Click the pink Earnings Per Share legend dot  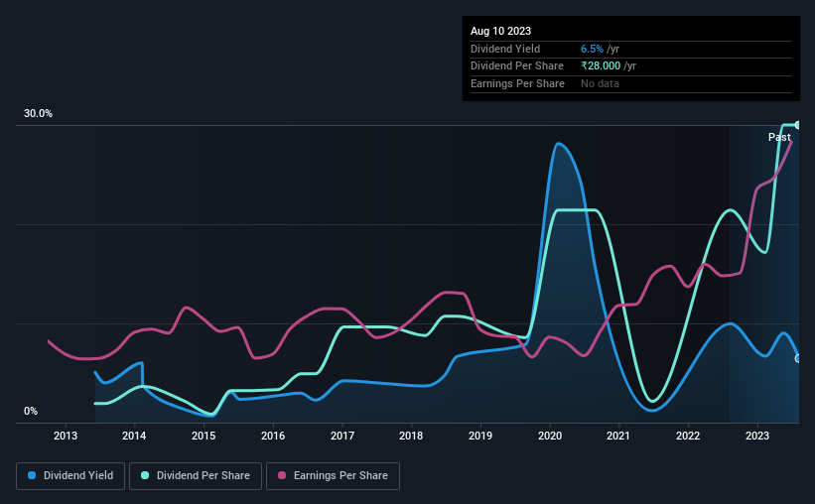click(x=282, y=475)
